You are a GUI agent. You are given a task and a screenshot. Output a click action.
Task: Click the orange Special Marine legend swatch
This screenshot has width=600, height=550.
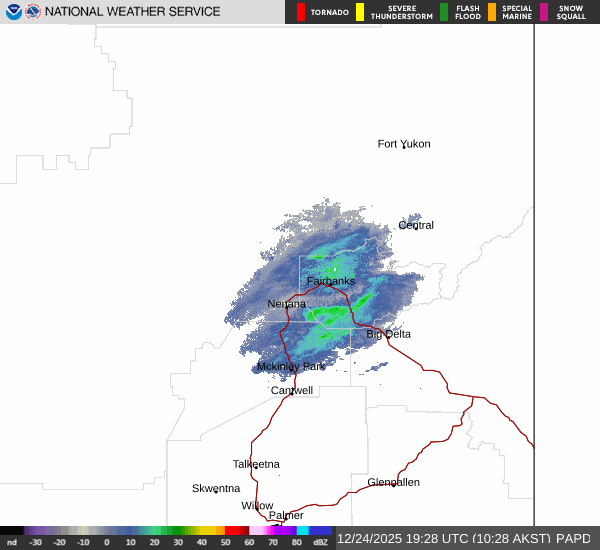tap(491, 12)
